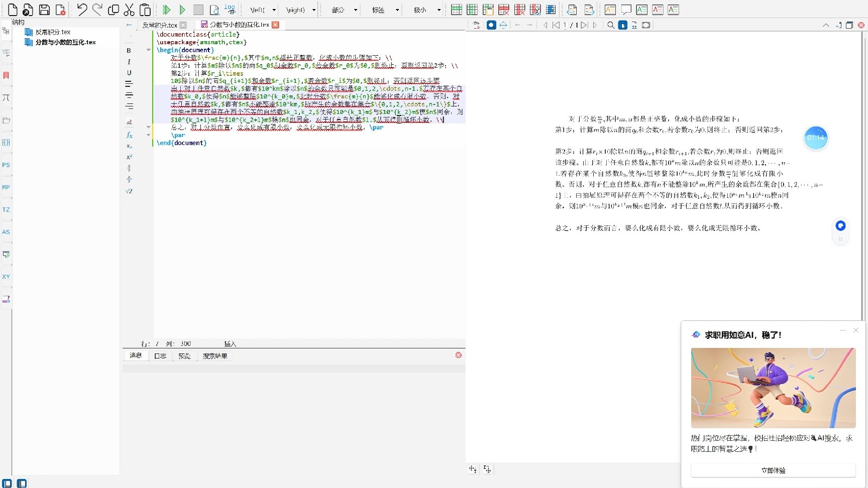Image resolution: width=868 pixels, height=488 pixels.
Task: View the compile log
Action: pyautogui.click(x=230, y=10)
